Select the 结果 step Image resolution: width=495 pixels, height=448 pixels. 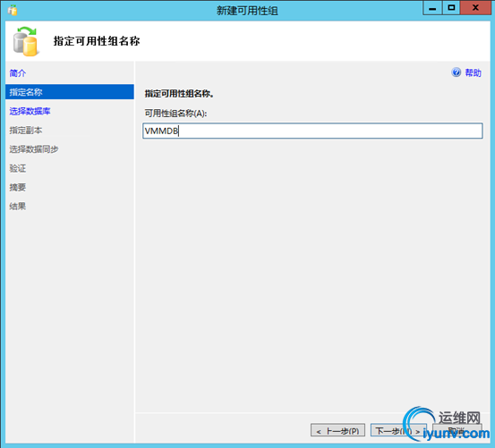click(18, 207)
